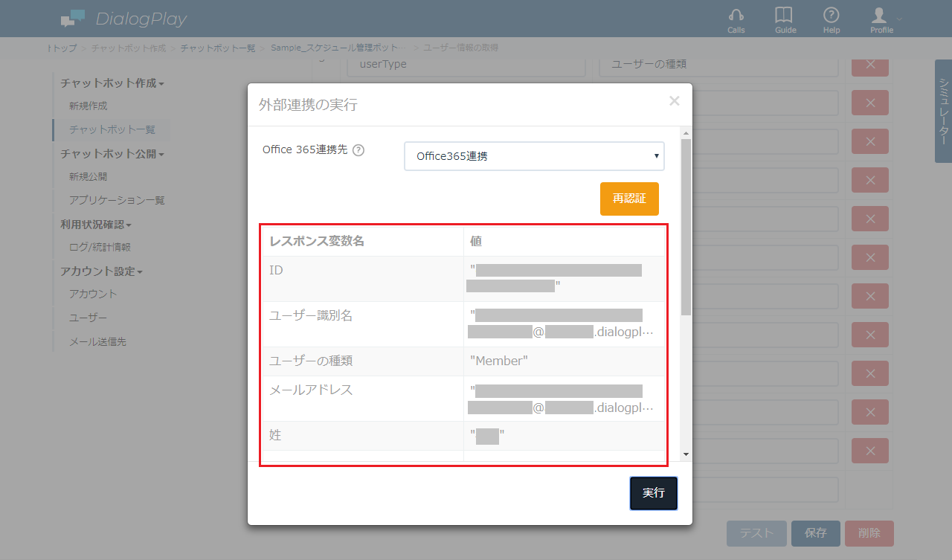Click the 保存 button

[816, 533]
